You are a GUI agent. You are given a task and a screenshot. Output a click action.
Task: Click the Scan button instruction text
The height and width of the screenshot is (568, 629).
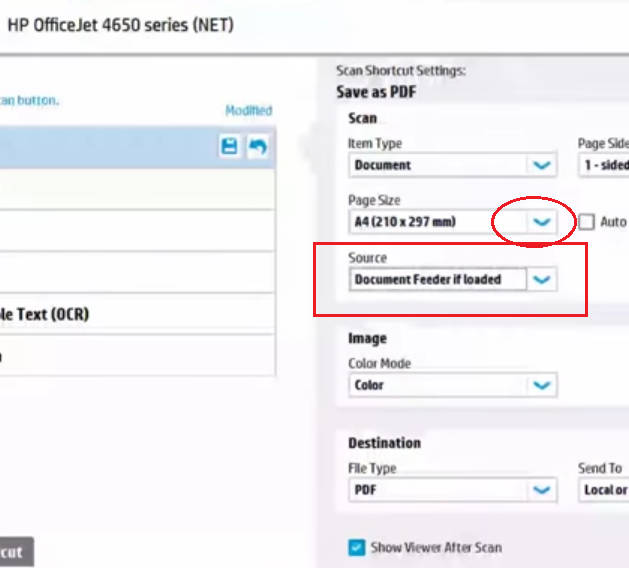(29, 100)
